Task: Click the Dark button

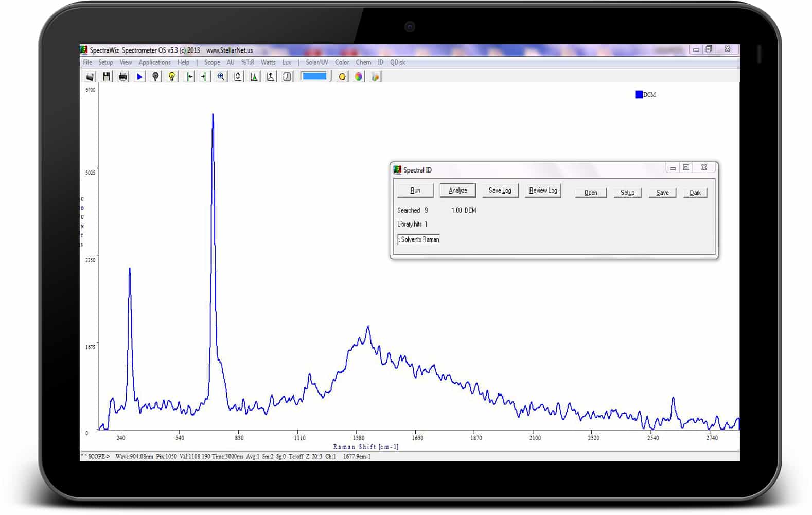Action: point(695,193)
